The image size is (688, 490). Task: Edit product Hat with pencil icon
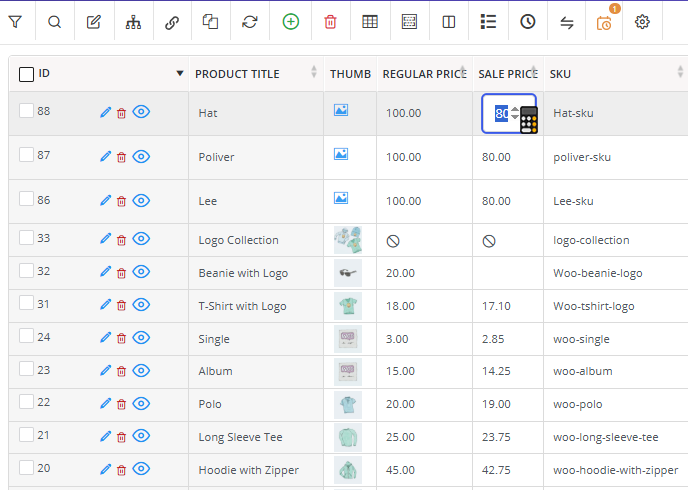click(x=106, y=113)
